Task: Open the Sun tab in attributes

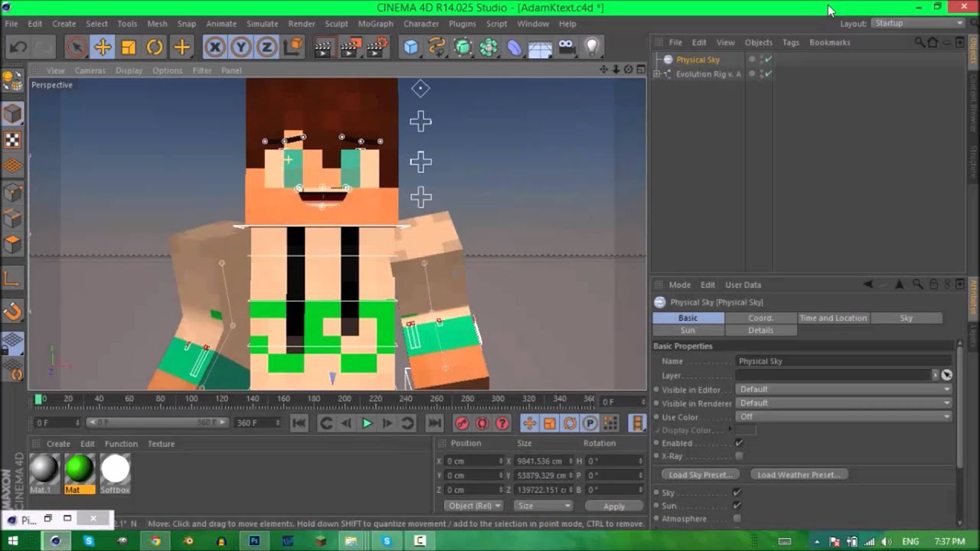Action: coord(688,331)
